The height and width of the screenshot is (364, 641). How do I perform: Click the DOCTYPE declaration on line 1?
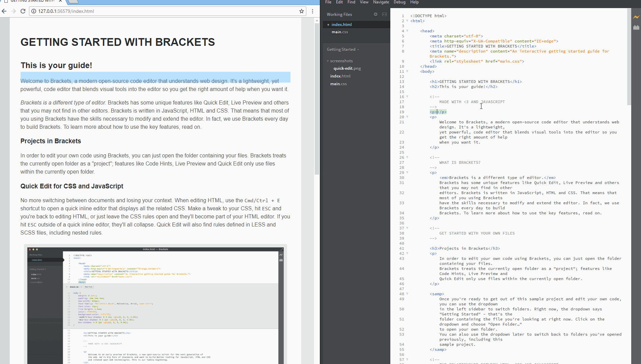pos(428,16)
